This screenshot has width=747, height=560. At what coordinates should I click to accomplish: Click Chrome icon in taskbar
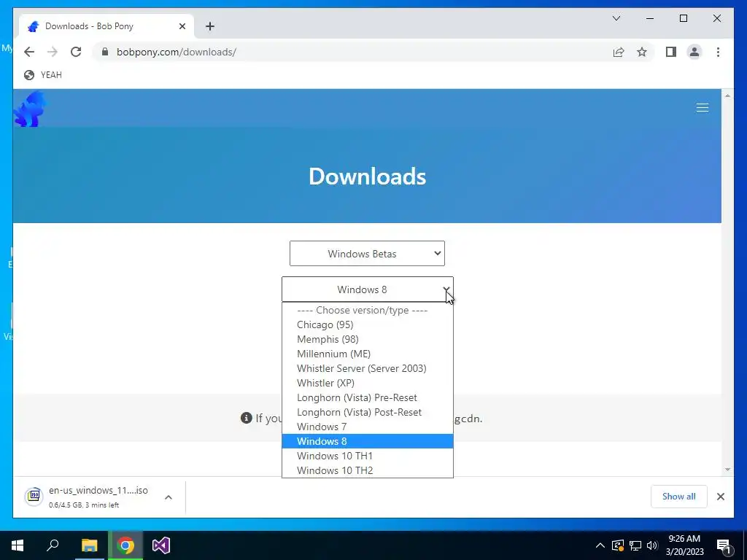[125, 545]
